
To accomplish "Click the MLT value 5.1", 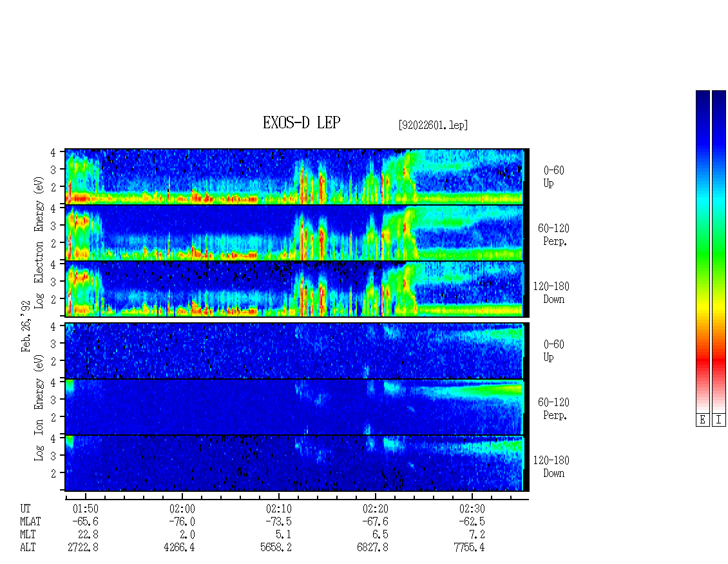I will [283, 535].
